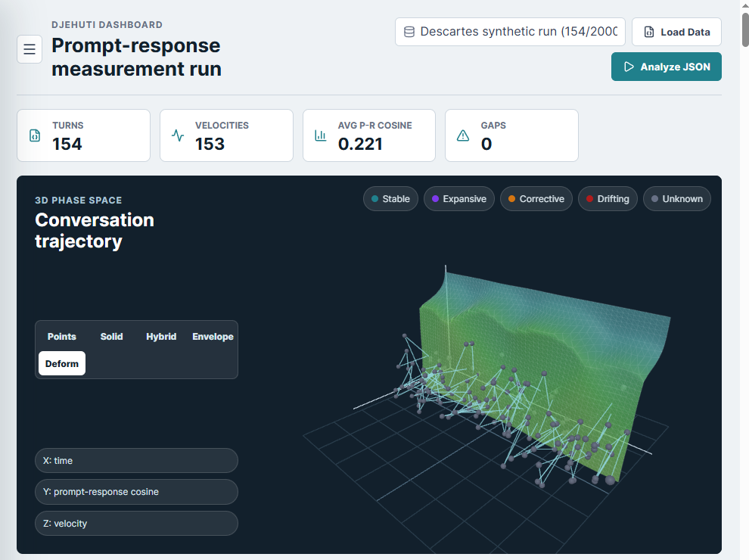Switch to Envelope view mode
The image size is (749, 560).
tap(213, 337)
